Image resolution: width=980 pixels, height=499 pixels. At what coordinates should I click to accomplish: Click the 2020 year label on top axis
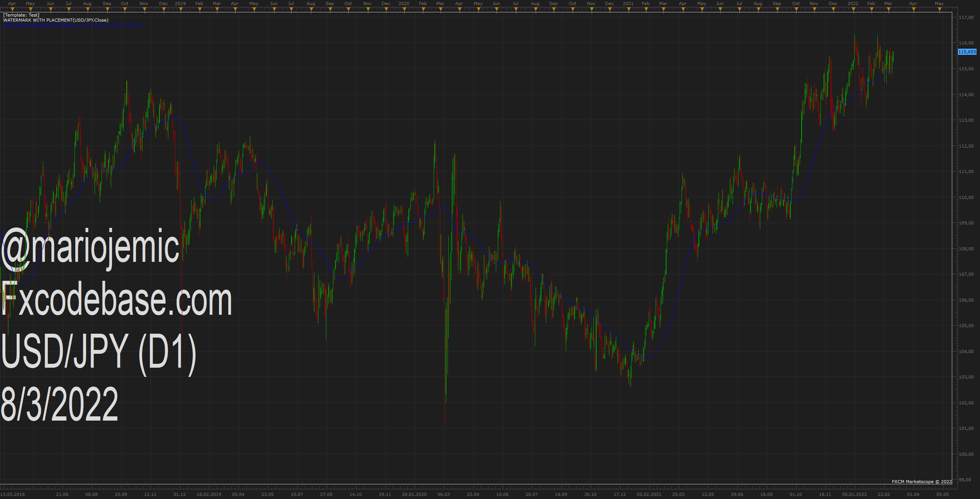pyautogui.click(x=404, y=3)
